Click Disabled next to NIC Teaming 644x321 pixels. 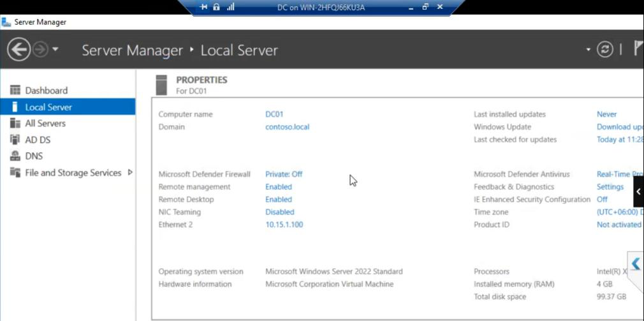280,213
